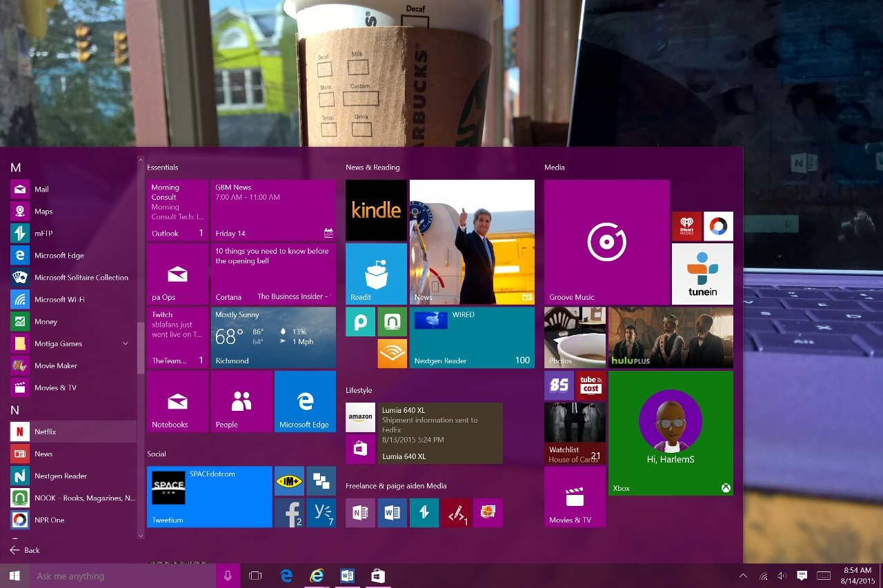Open the Amazon tile
The image size is (883, 588).
360,417
